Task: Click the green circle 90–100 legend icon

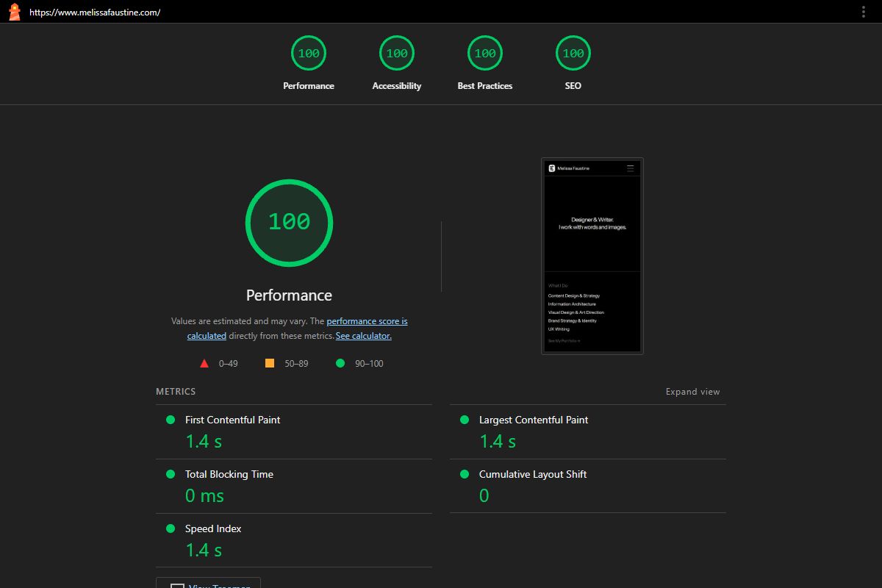Action: point(340,363)
